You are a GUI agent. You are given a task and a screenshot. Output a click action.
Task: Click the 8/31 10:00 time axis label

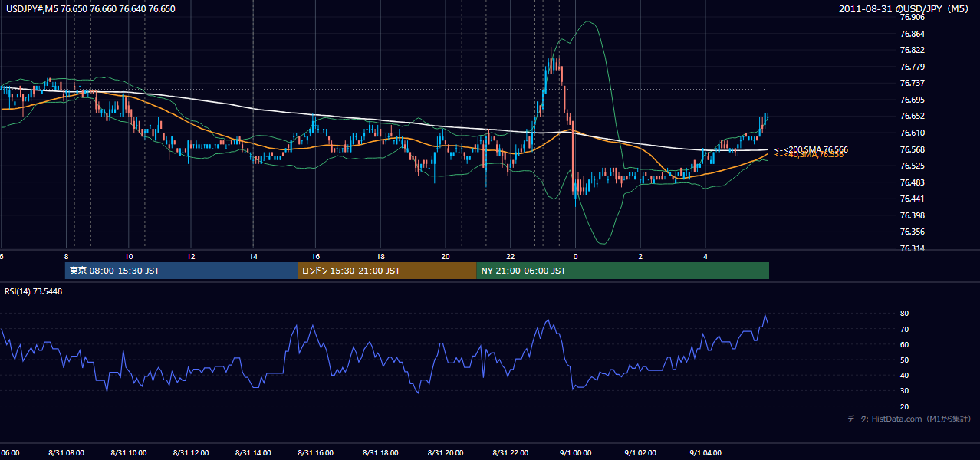click(129, 453)
